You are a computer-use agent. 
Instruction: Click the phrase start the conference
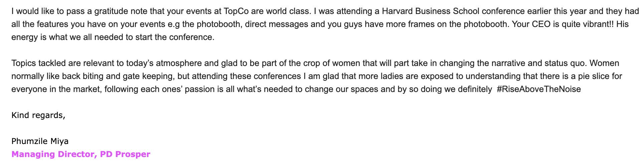pyautogui.click(x=180, y=37)
